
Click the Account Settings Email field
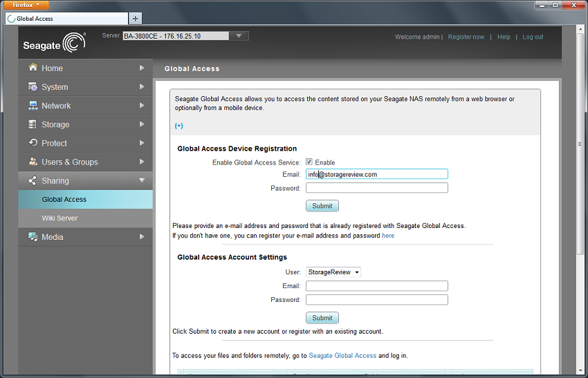(x=377, y=286)
